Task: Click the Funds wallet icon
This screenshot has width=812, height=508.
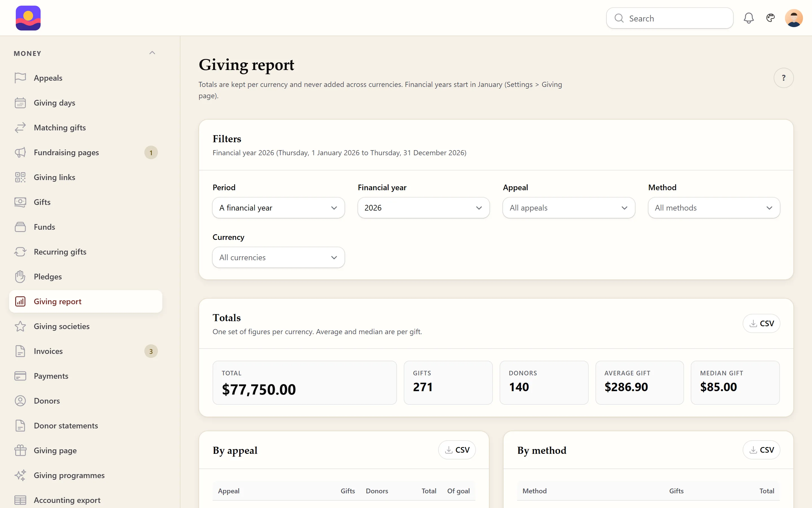Action: pyautogui.click(x=20, y=227)
